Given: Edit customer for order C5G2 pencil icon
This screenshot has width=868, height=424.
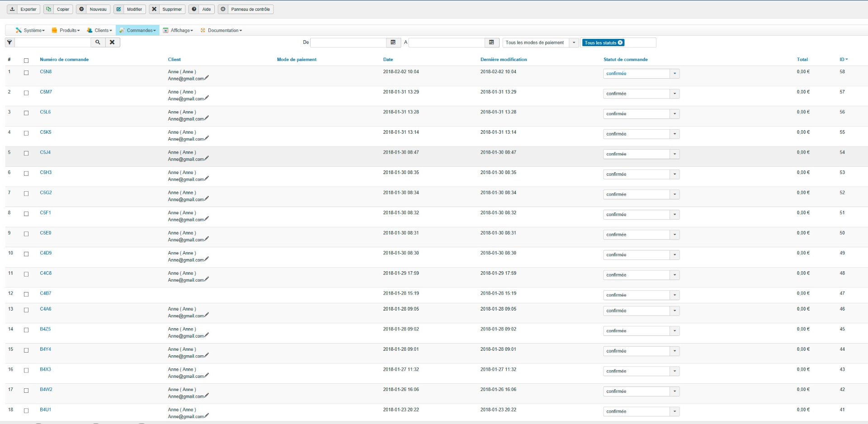Looking at the screenshot, I should tap(207, 199).
